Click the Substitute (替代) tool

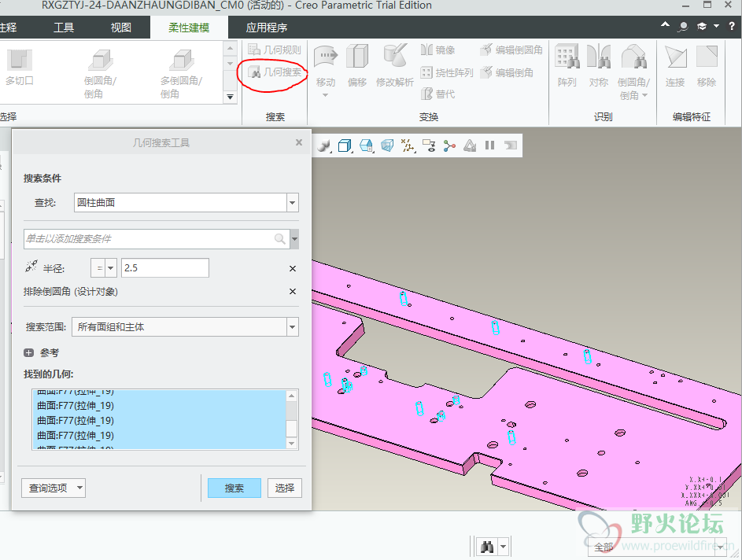(438, 94)
